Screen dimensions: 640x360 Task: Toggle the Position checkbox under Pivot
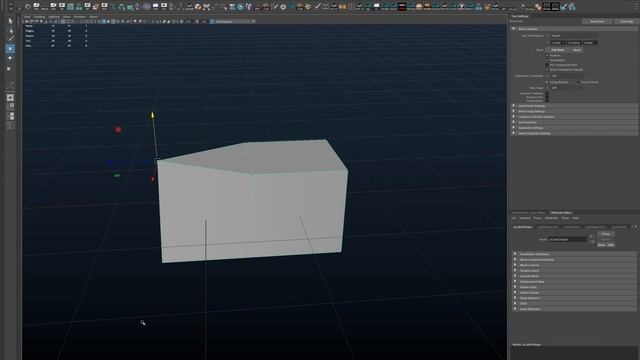pyautogui.click(x=547, y=55)
